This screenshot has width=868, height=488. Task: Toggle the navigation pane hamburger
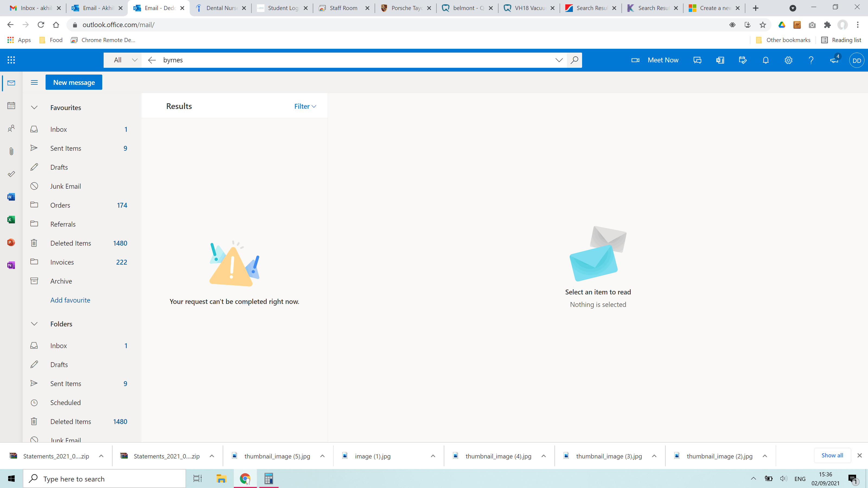coord(34,82)
